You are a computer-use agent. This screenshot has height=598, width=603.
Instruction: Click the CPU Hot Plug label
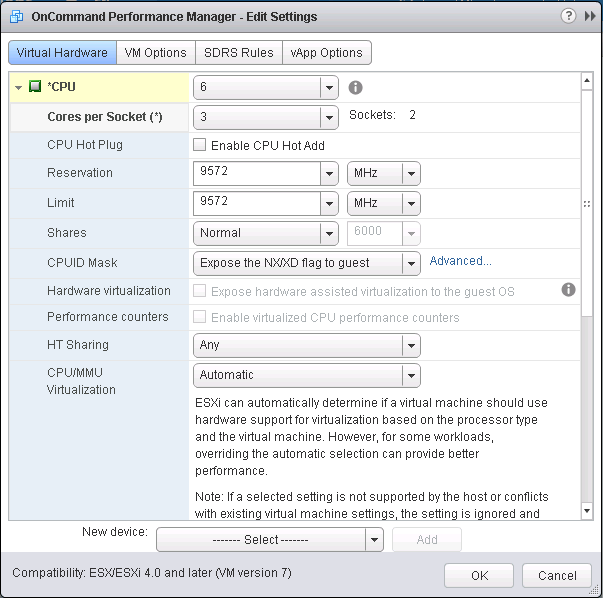pyautogui.click(x=85, y=145)
